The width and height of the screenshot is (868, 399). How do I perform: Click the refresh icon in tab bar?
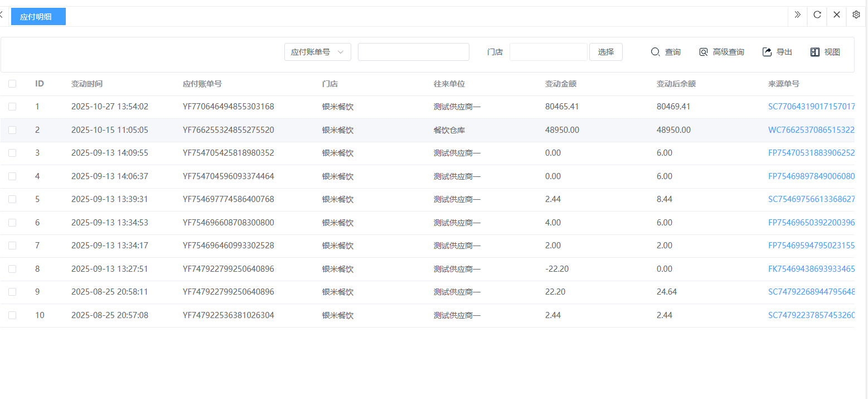pyautogui.click(x=817, y=15)
